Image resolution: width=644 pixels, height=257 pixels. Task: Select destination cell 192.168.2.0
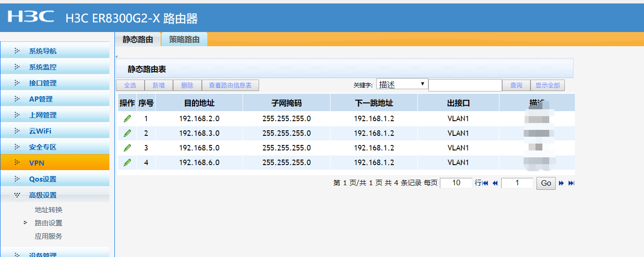[x=199, y=119]
